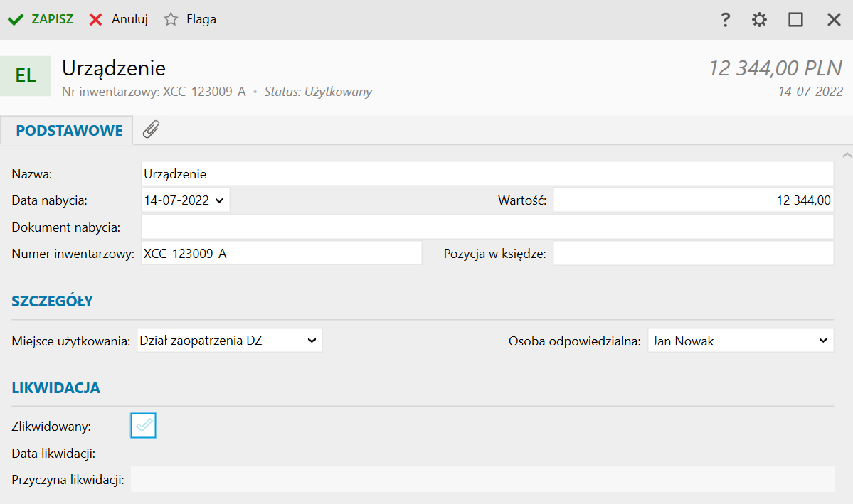This screenshot has width=853, height=504.
Task: Click the Pozycja w księdze field
Action: tap(692, 253)
